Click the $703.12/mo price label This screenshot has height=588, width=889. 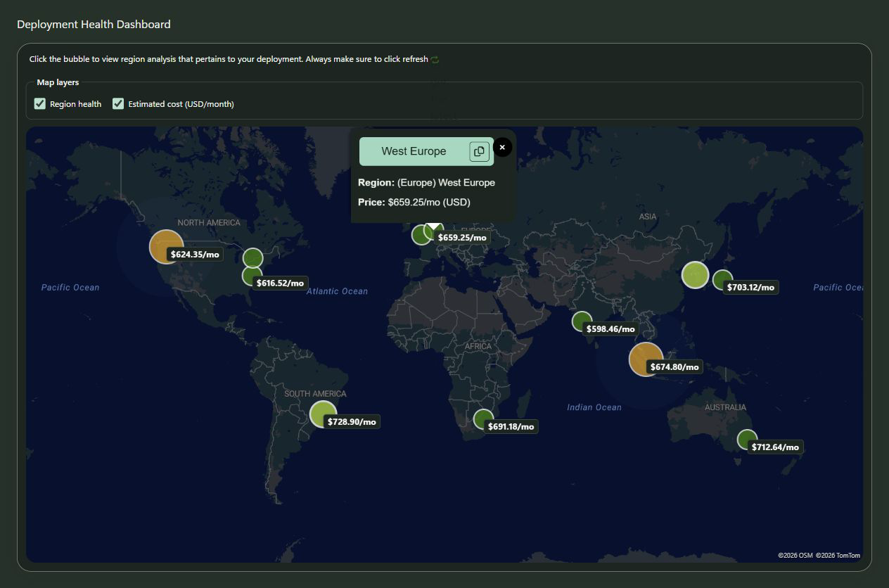[750, 288]
